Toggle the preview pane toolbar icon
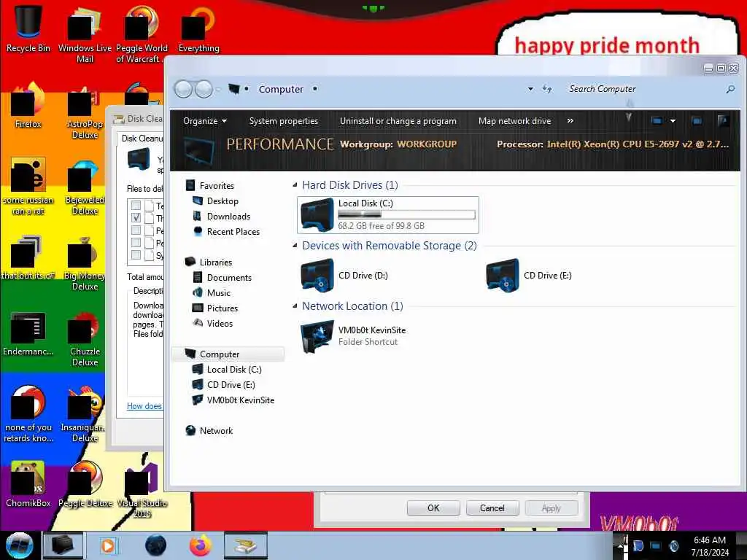Image resolution: width=747 pixels, height=560 pixels. [697, 121]
